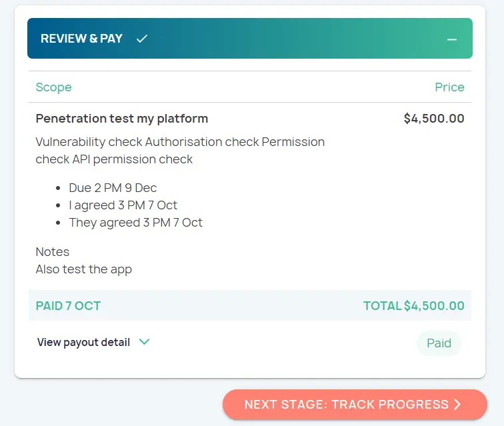Click the right arrow on Track Progress button

(x=457, y=405)
